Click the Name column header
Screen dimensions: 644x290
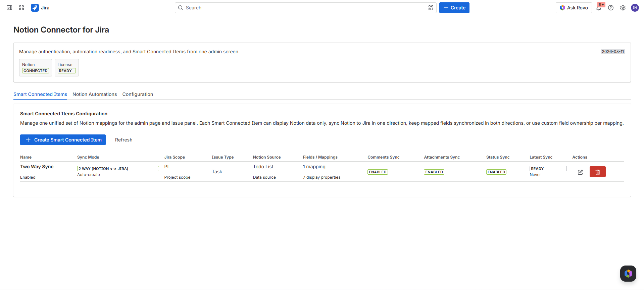click(x=26, y=157)
